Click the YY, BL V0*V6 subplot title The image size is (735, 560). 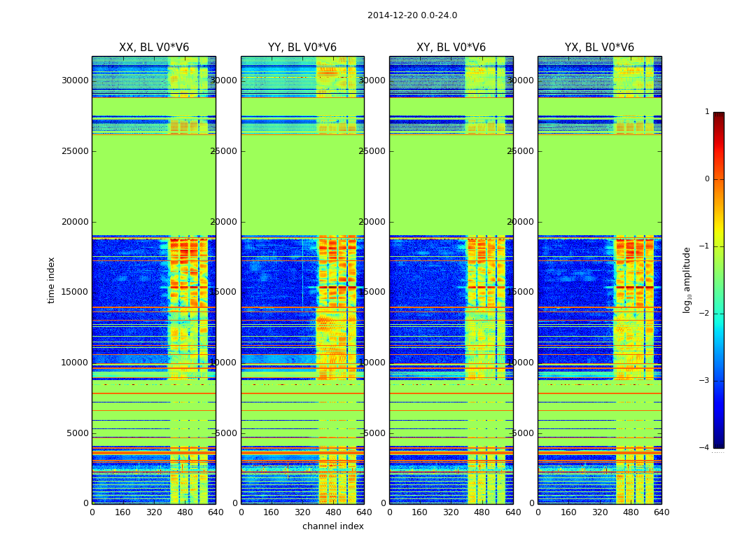point(302,48)
